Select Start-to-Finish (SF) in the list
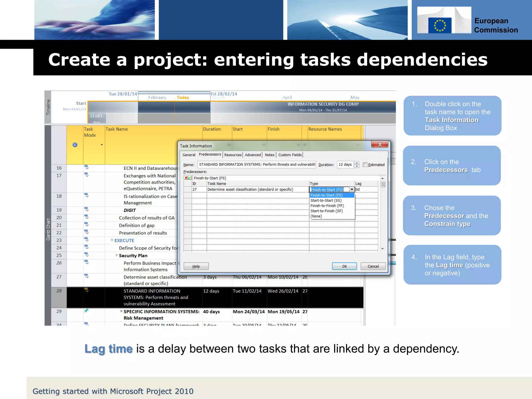Screen dimensions: 532x399 327,211
